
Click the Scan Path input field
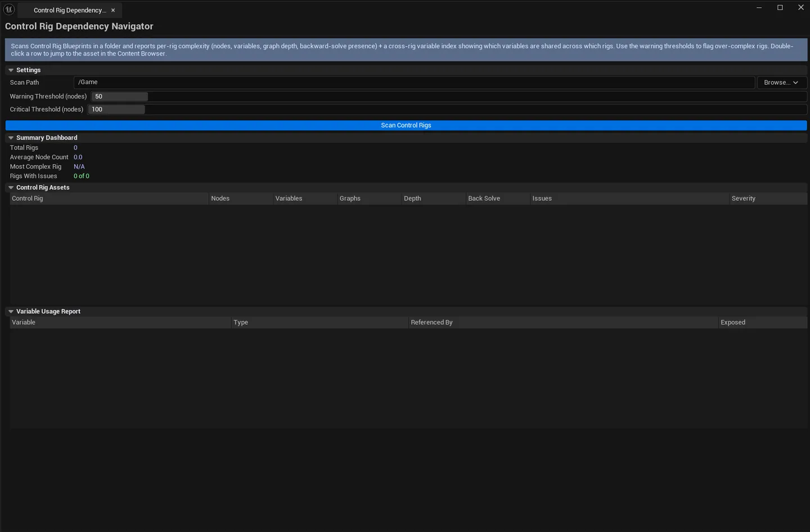[x=414, y=83]
